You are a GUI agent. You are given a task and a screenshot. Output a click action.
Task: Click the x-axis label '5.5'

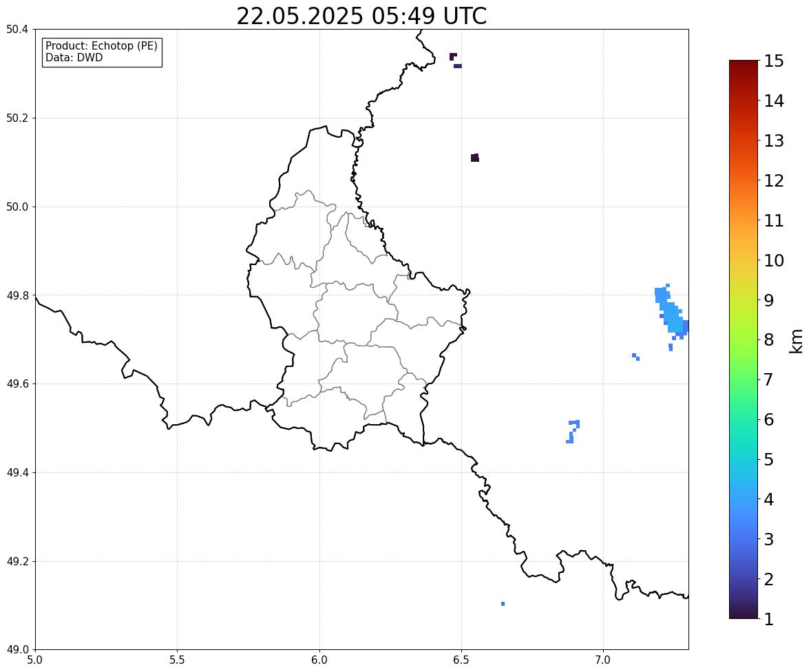coord(177,660)
